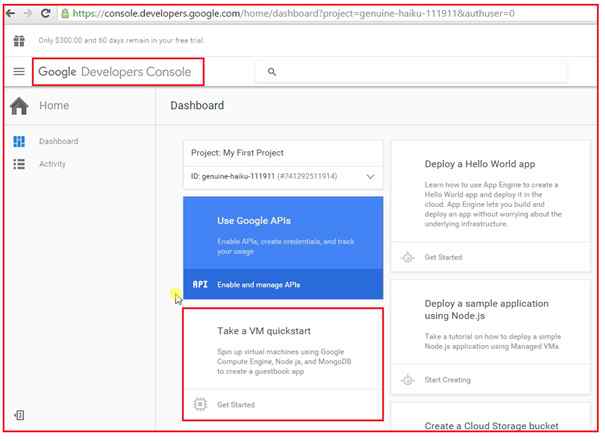This screenshot has height=441, width=605.
Task: Click Start Creating link
Action: 448,380
